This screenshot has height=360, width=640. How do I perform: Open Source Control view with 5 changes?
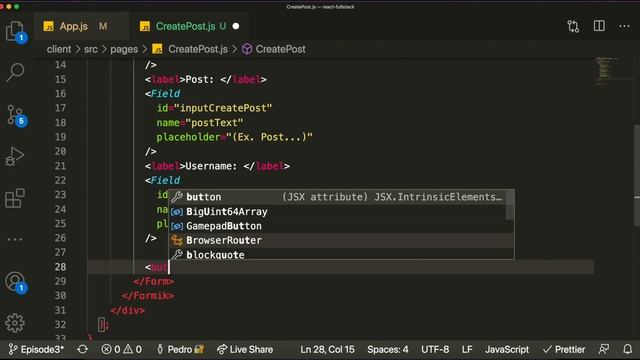point(16,115)
